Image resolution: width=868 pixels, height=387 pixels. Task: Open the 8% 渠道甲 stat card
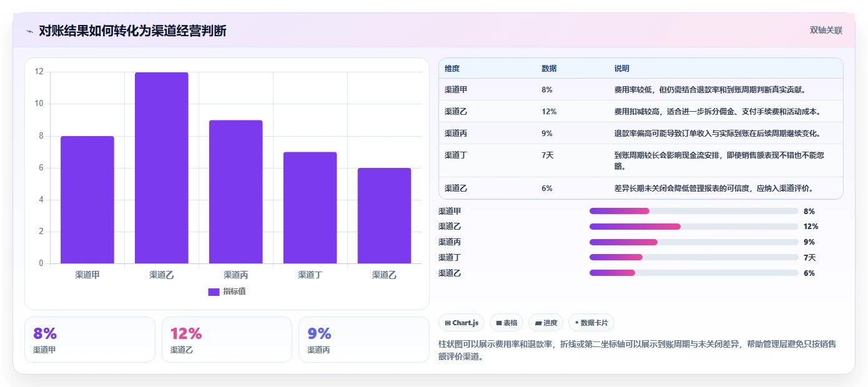pyautogui.click(x=90, y=340)
